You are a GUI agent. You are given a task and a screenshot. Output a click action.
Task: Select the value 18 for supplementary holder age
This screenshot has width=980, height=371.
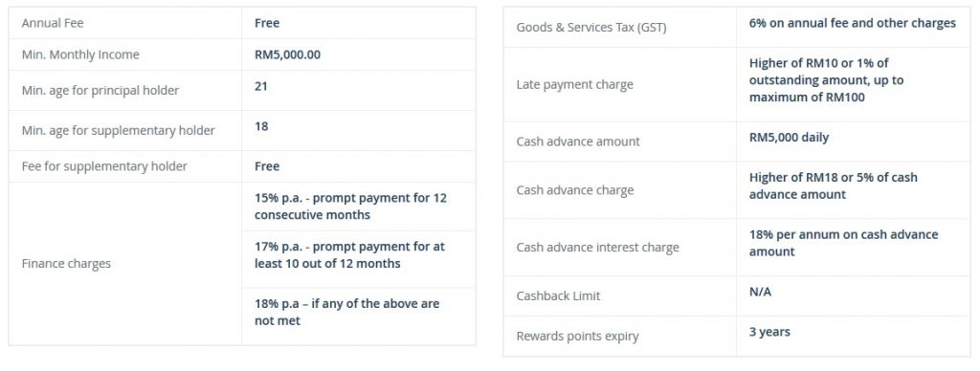(x=261, y=126)
